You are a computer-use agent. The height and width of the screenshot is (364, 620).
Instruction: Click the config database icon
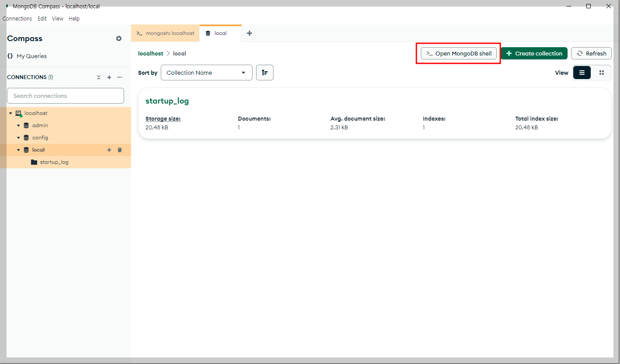[26, 138]
